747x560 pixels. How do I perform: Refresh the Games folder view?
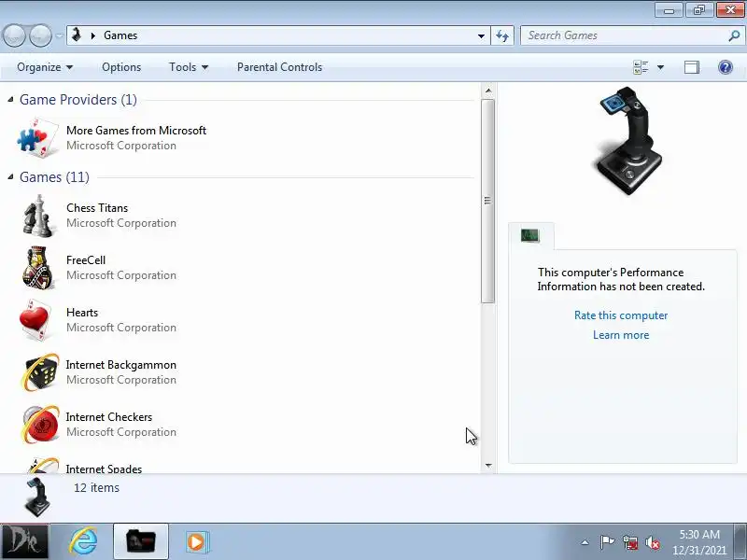pos(502,35)
